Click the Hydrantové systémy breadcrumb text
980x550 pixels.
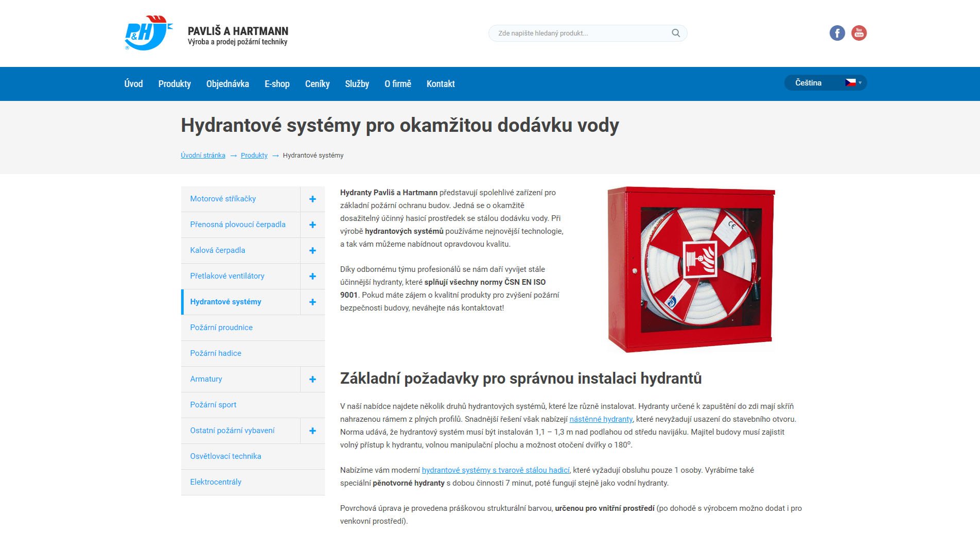[313, 155]
